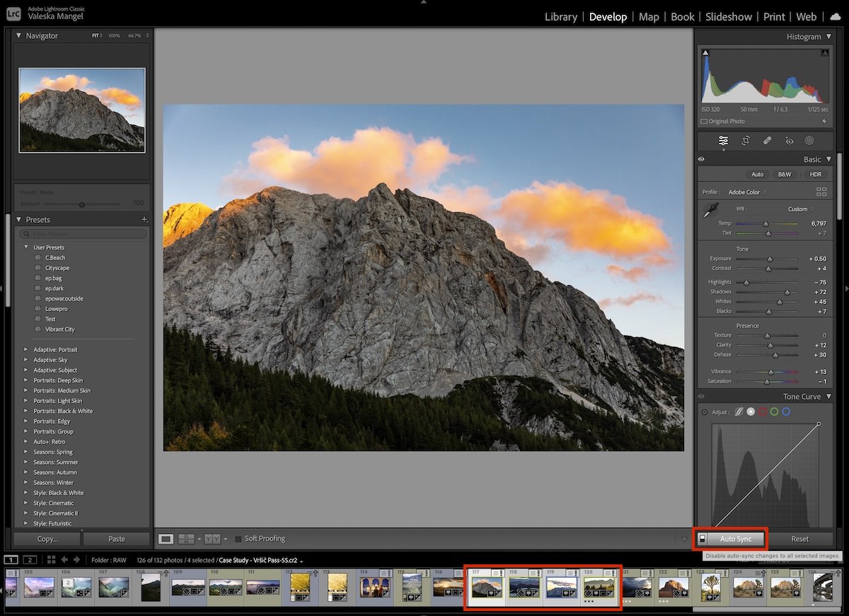Select the Edit adjustments icon
This screenshot has width=849, height=616.
[x=723, y=141]
